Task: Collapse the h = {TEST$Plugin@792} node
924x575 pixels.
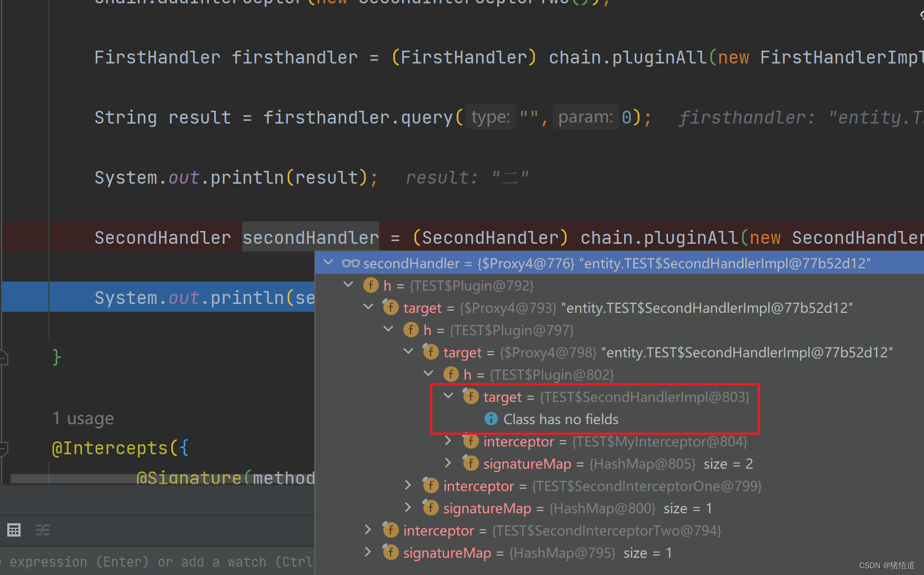Action: coord(348,284)
